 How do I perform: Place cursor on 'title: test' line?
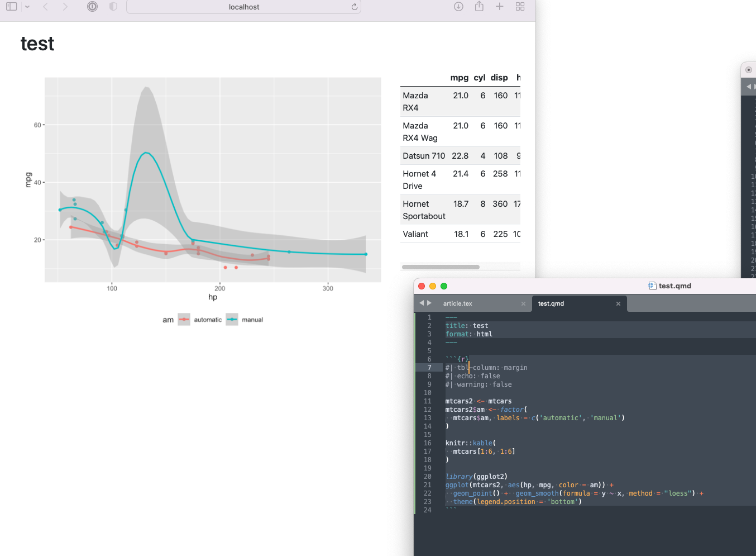coord(467,326)
